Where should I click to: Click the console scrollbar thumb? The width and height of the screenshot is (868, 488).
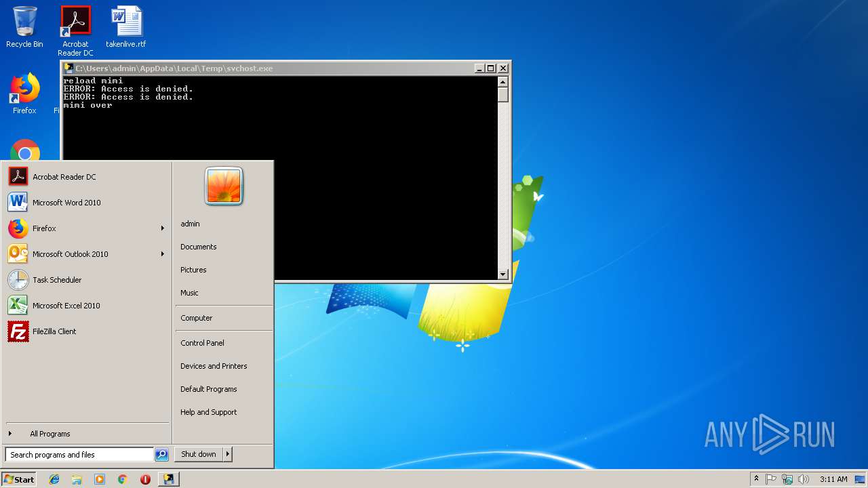point(502,94)
